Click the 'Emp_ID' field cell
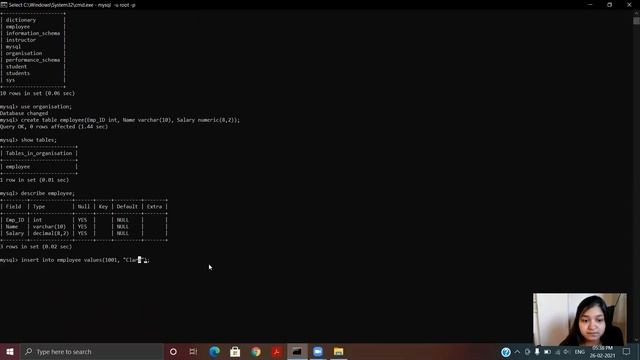 point(15,220)
